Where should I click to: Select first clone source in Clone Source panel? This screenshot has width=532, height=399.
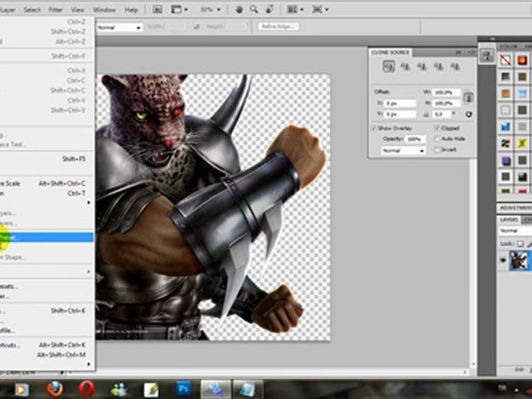(389, 66)
